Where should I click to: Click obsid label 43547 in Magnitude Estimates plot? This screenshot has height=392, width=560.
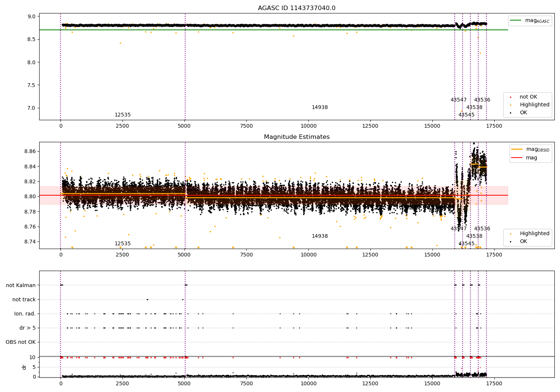point(458,229)
